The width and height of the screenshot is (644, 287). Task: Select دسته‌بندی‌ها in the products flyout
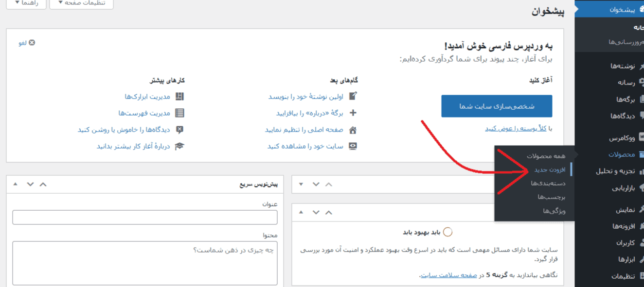coord(548,184)
